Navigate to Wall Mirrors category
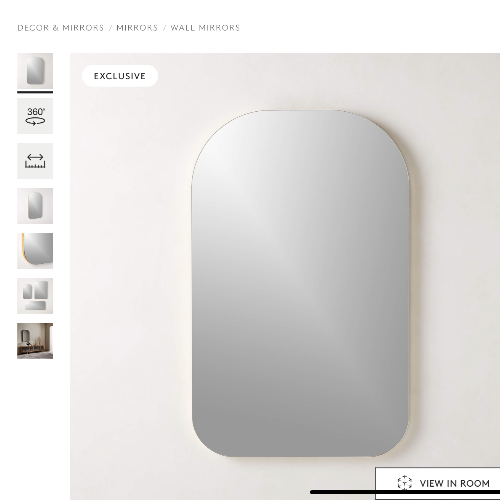 pos(205,28)
